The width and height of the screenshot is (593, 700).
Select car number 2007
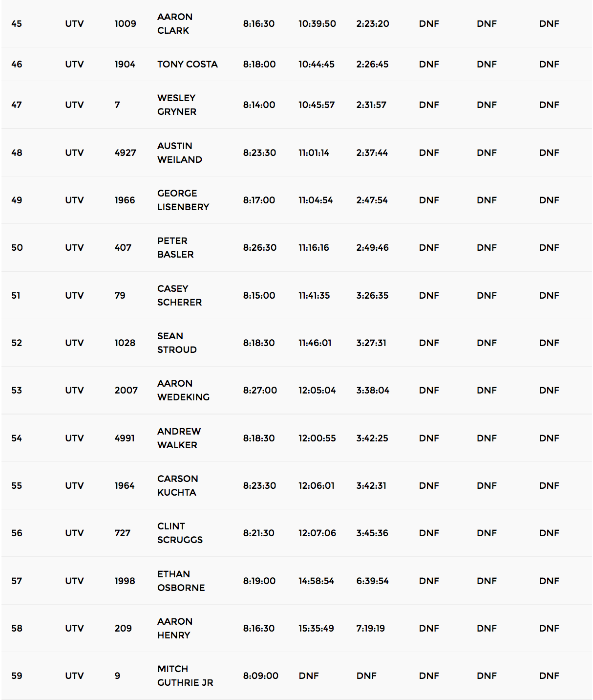click(x=126, y=390)
